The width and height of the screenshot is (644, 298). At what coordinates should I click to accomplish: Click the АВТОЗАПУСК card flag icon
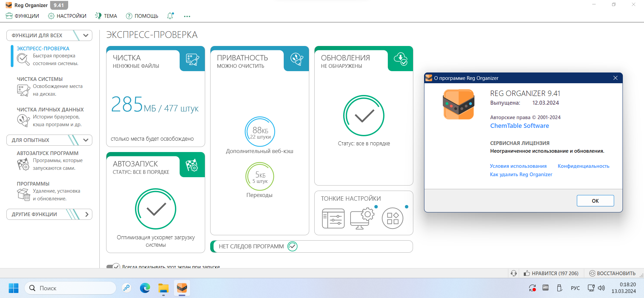(x=192, y=165)
